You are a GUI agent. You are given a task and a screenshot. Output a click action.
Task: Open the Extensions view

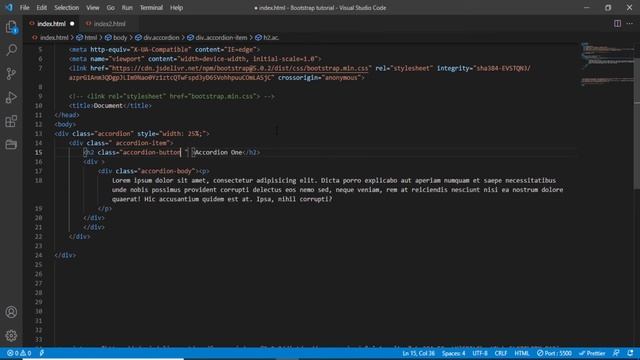11,121
